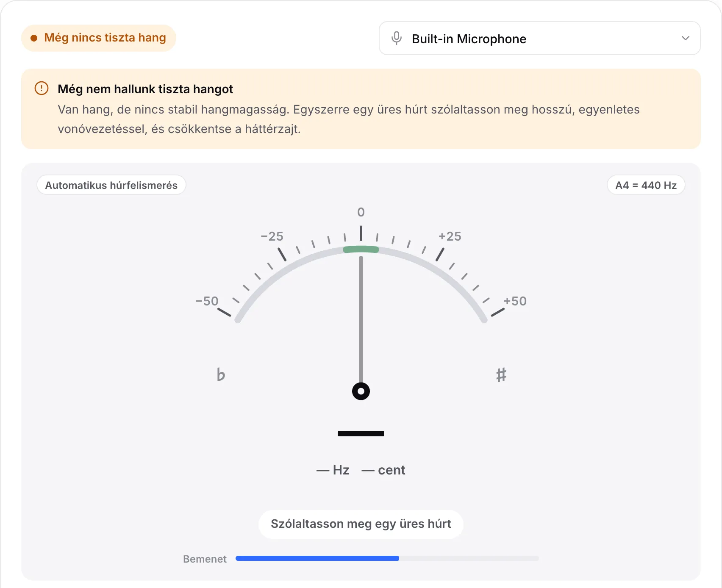This screenshot has height=588, width=722.
Task: Click the microphone icon in device selector
Action: [397, 38]
